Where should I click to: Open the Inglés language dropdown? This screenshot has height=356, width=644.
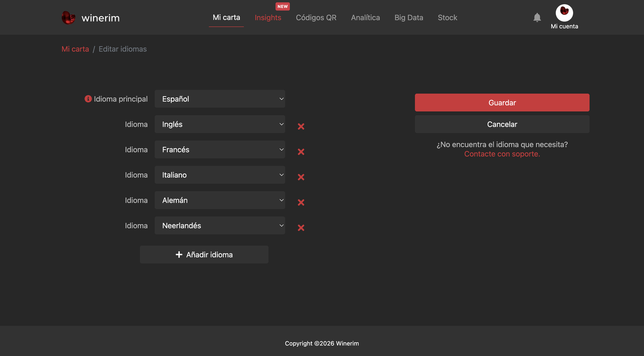[220, 124]
